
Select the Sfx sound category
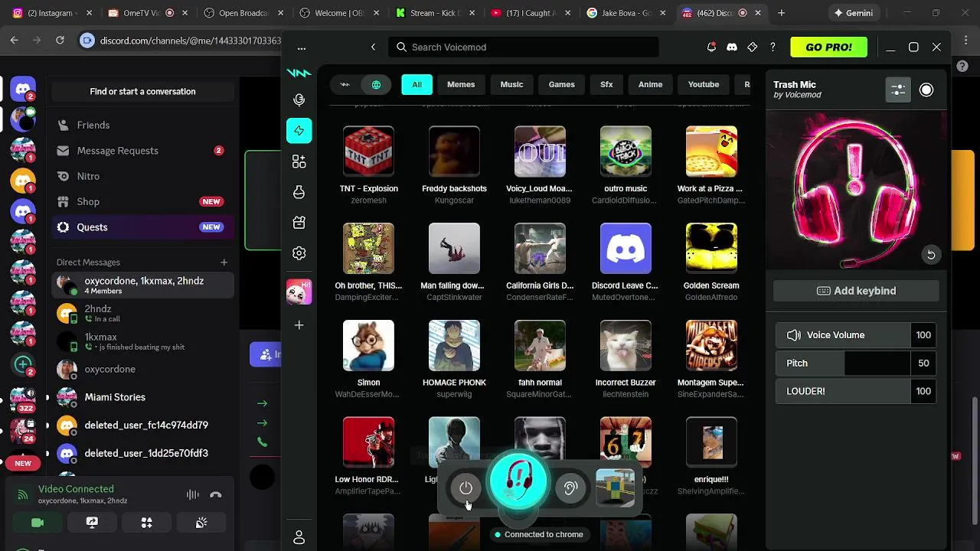(606, 85)
